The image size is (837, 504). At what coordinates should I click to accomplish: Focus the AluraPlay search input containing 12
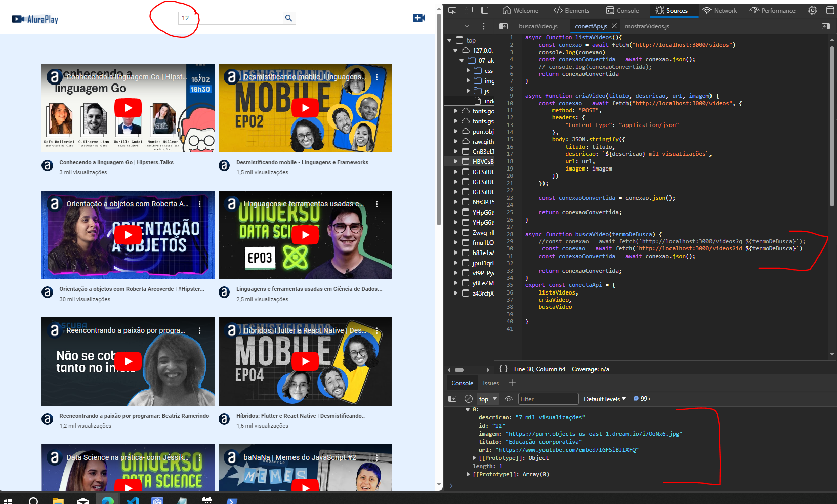pyautogui.click(x=230, y=18)
